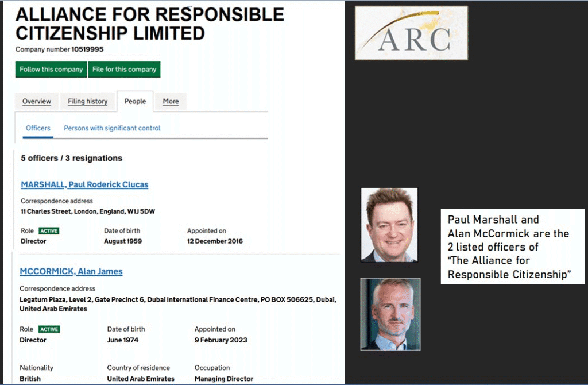
Task: Open the Overview tab
Action: pyautogui.click(x=36, y=101)
